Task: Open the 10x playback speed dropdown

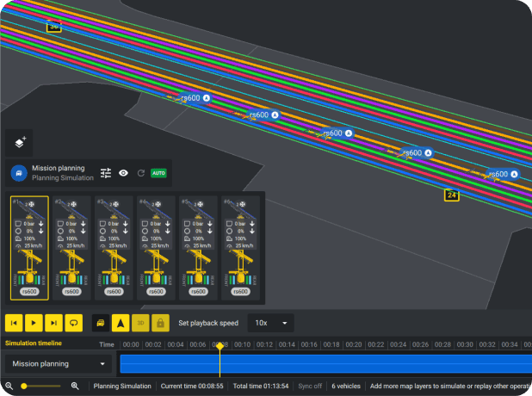Action: point(271,323)
